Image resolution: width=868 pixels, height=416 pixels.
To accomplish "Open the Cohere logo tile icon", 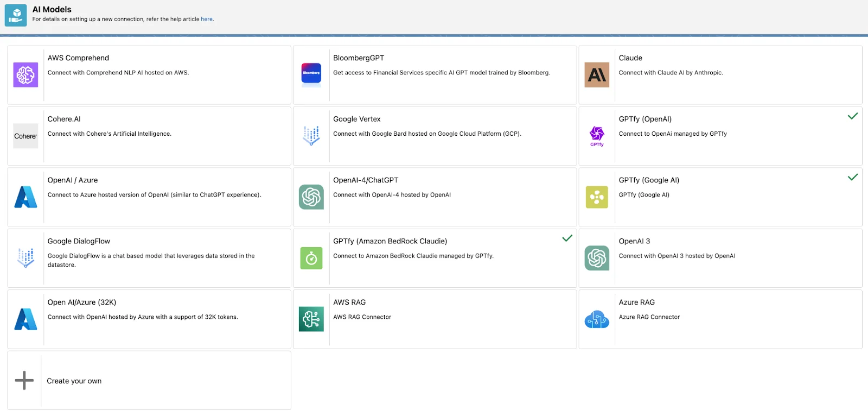I will pos(25,136).
